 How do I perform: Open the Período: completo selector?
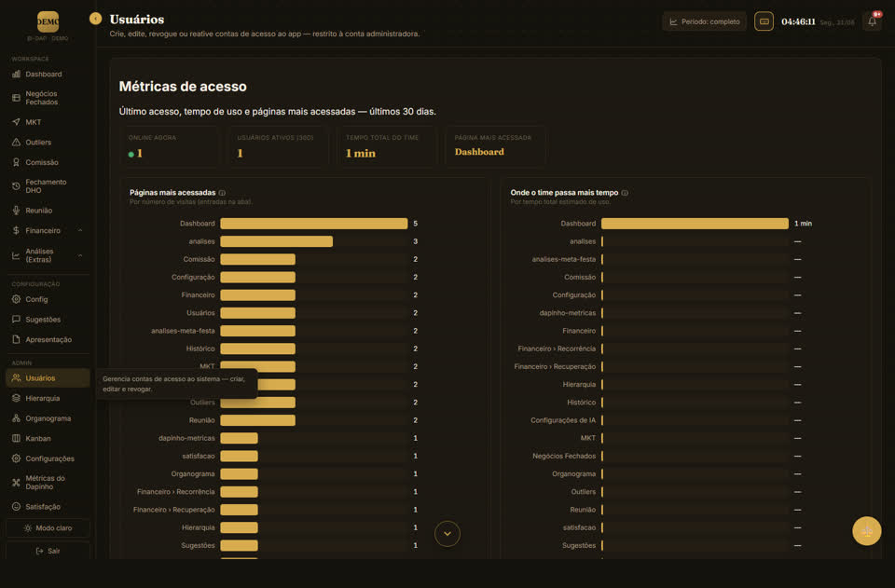click(705, 21)
